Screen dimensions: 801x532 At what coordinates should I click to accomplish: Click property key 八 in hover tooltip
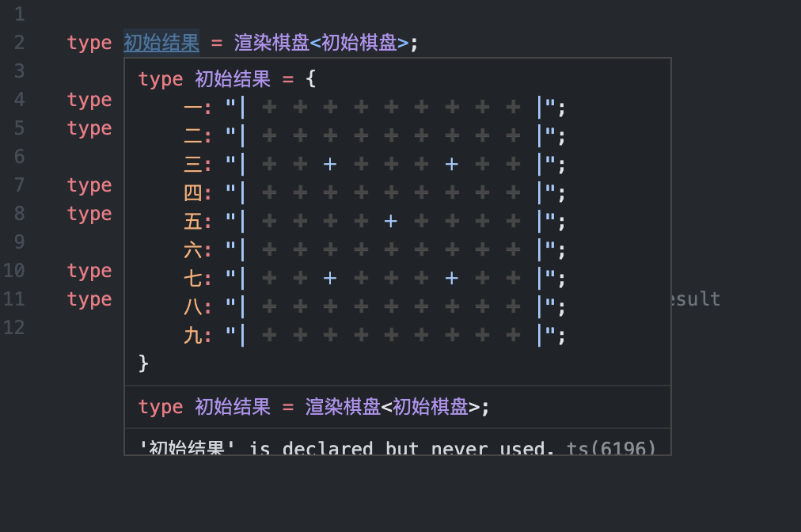coord(193,308)
